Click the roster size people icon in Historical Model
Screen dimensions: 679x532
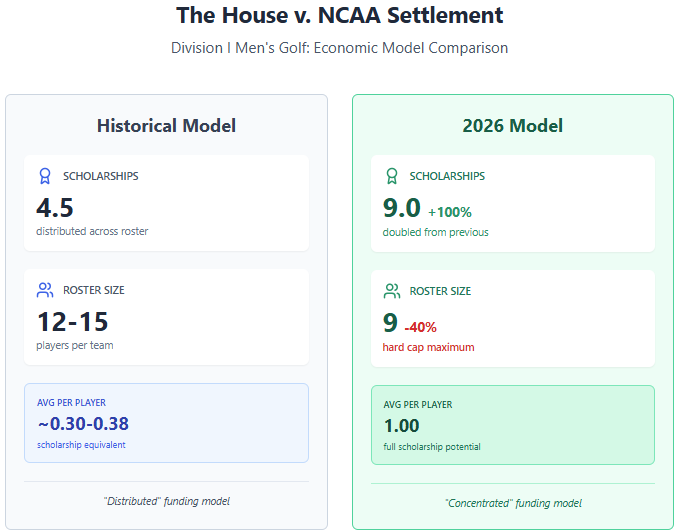coord(45,290)
